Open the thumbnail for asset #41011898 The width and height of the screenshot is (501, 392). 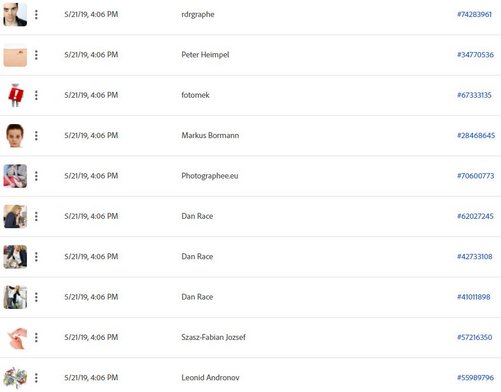click(15, 297)
